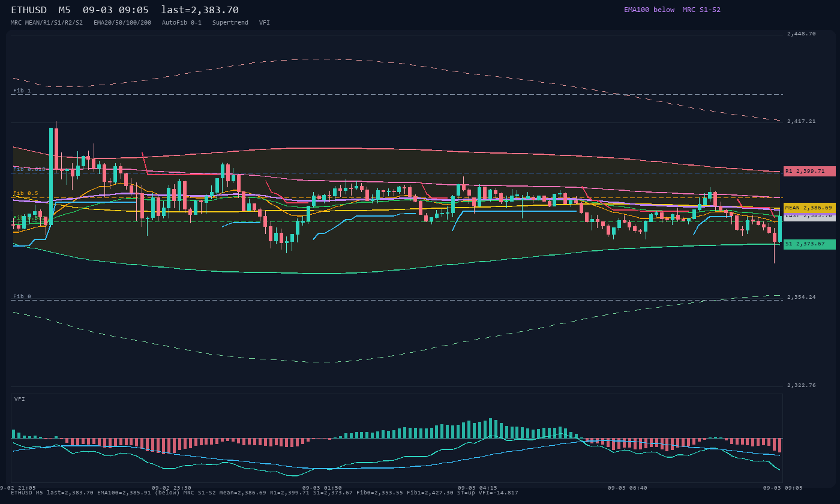Image resolution: width=840 pixels, height=504 pixels.
Task: Click the EMA100 below status in the header
Action: point(649,10)
